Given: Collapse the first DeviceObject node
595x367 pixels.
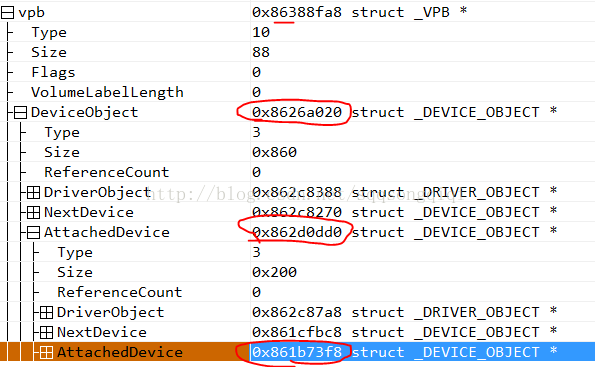Looking at the screenshot, I should 20,112.
